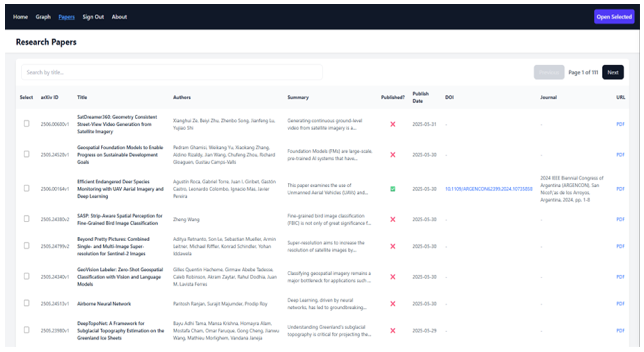Image resolution: width=644 pixels, height=352 pixels.
Task: Select the SASP bird classification paper checkbox
Action: point(26,219)
